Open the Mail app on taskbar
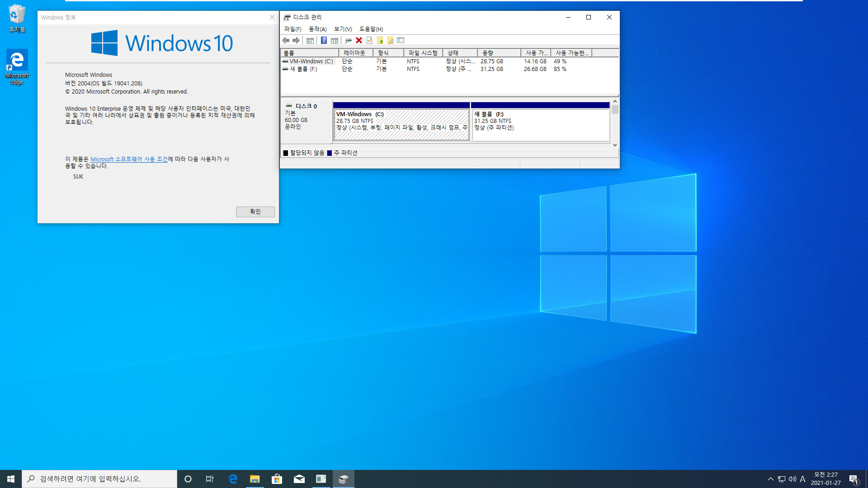The height and width of the screenshot is (488, 868). pos(299,479)
